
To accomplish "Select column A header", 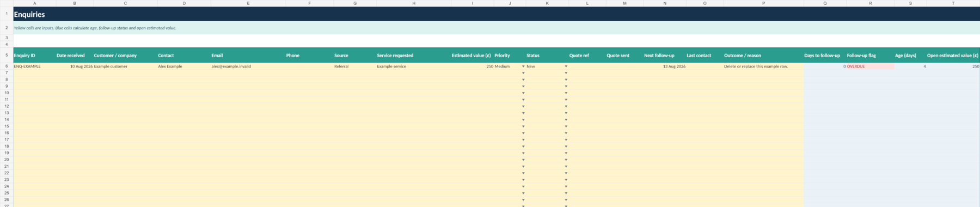I will coord(34,3).
